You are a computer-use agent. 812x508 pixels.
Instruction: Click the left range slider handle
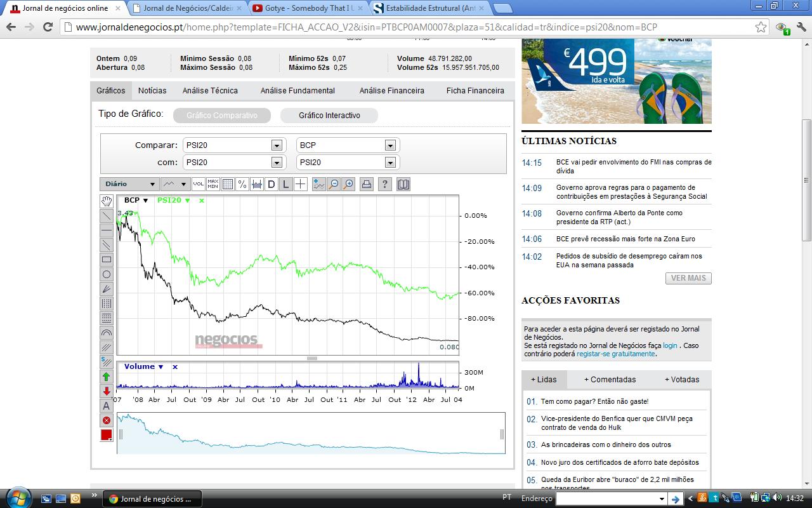(x=121, y=434)
